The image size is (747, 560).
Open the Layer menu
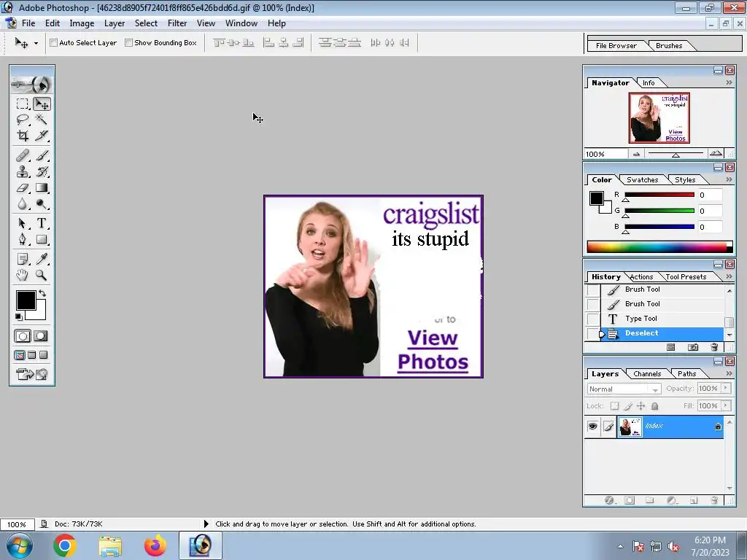coord(115,23)
